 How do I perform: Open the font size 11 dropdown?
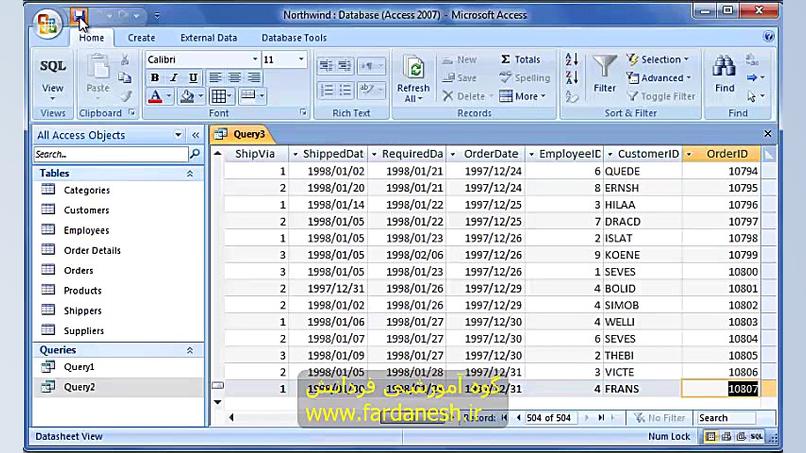(x=301, y=59)
